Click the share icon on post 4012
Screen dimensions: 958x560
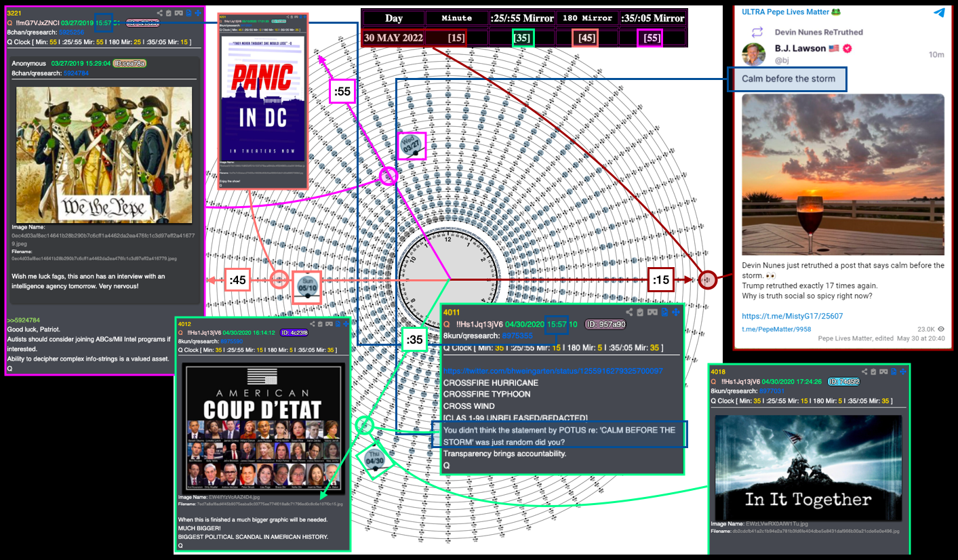click(311, 324)
